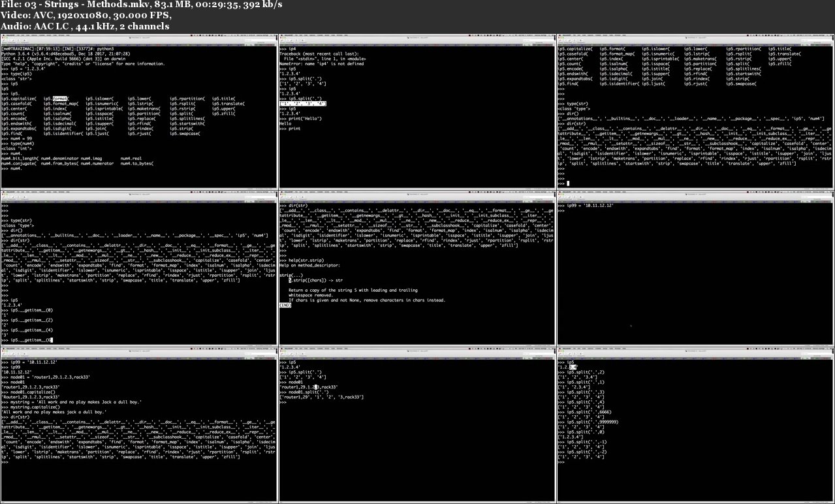Click 'Help on method_descriptor:' text

[310, 266]
